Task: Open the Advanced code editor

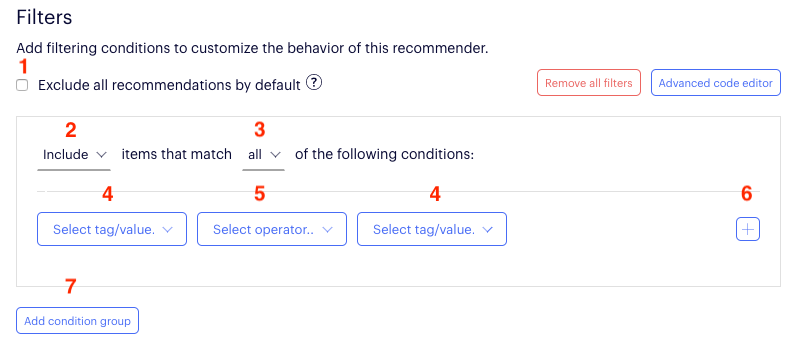Action: 715,83
